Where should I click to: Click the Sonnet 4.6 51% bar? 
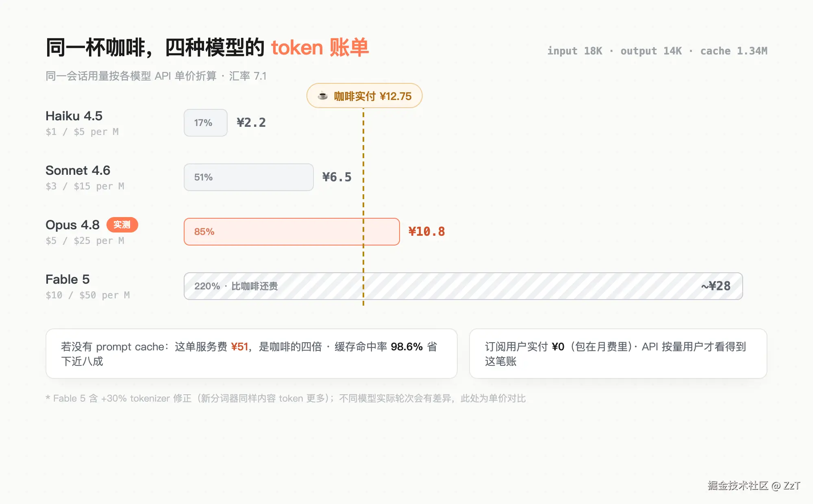click(249, 177)
